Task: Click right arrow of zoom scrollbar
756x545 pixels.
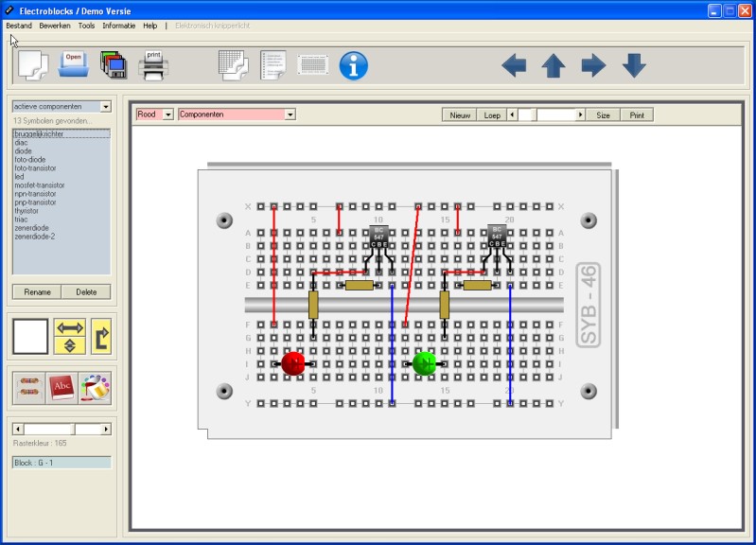Action: coord(581,114)
